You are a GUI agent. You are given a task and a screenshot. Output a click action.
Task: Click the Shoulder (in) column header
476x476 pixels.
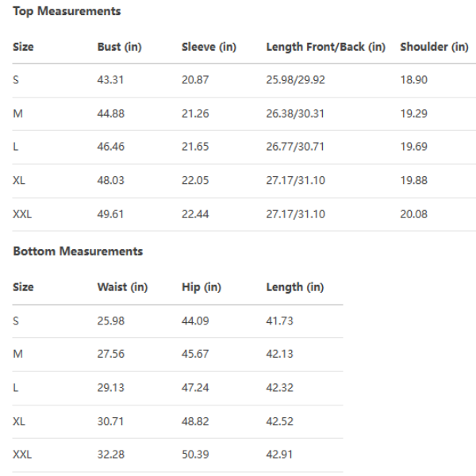pos(434,47)
